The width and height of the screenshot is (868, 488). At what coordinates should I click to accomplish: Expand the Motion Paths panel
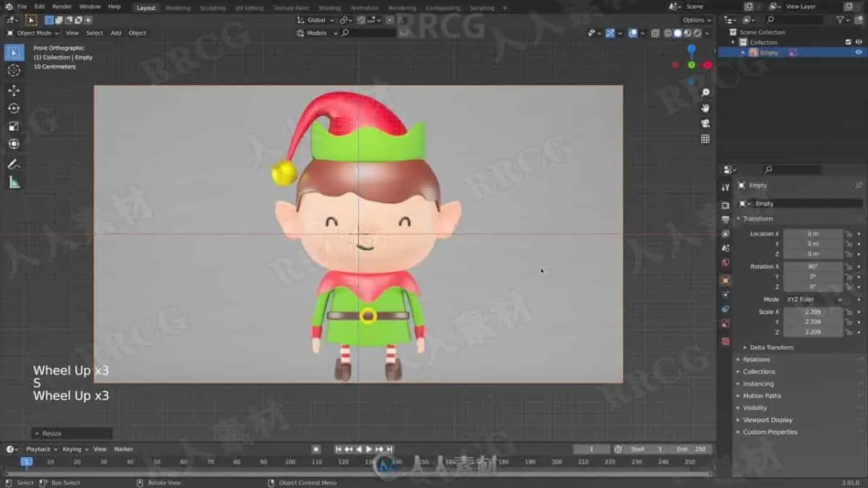762,395
